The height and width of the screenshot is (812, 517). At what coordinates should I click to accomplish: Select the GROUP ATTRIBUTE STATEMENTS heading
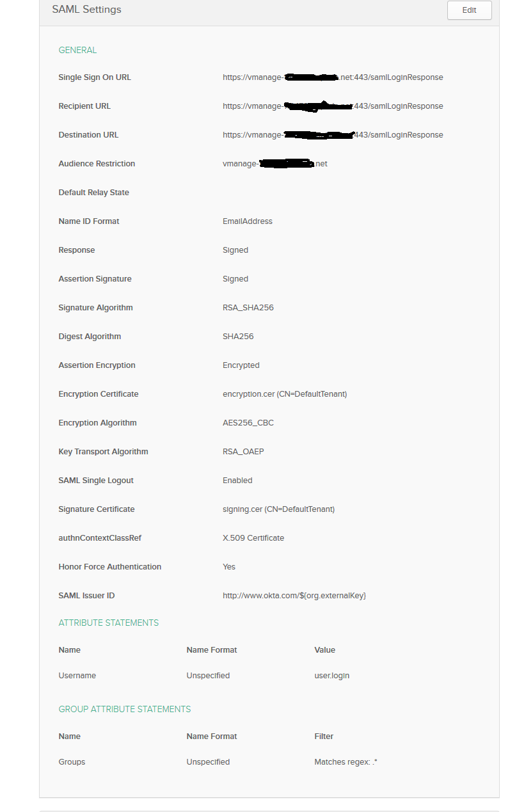click(x=124, y=709)
